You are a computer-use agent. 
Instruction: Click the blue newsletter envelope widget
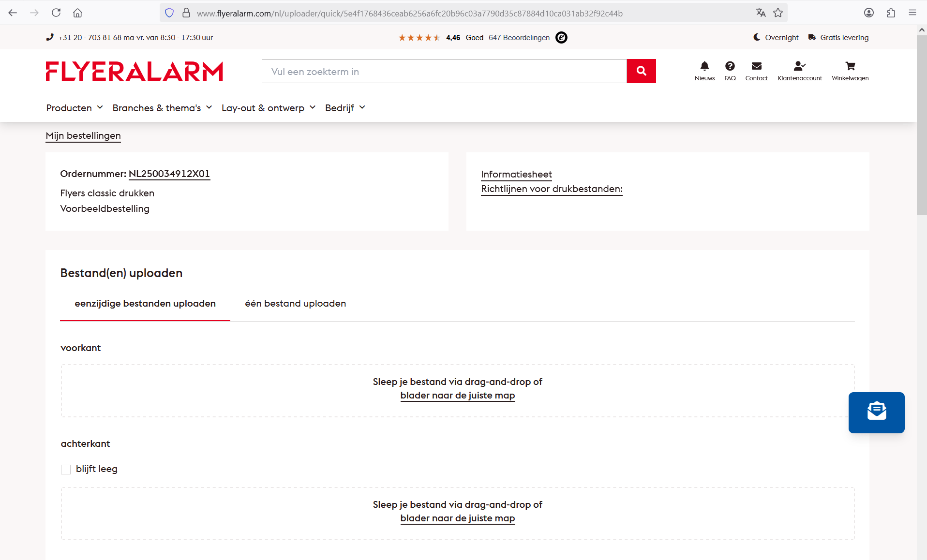(876, 412)
